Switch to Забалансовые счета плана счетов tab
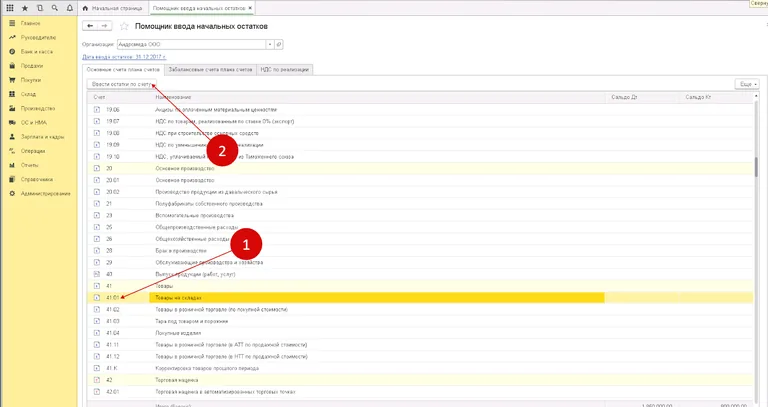The image size is (768, 407). pyautogui.click(x=208, y=69)
